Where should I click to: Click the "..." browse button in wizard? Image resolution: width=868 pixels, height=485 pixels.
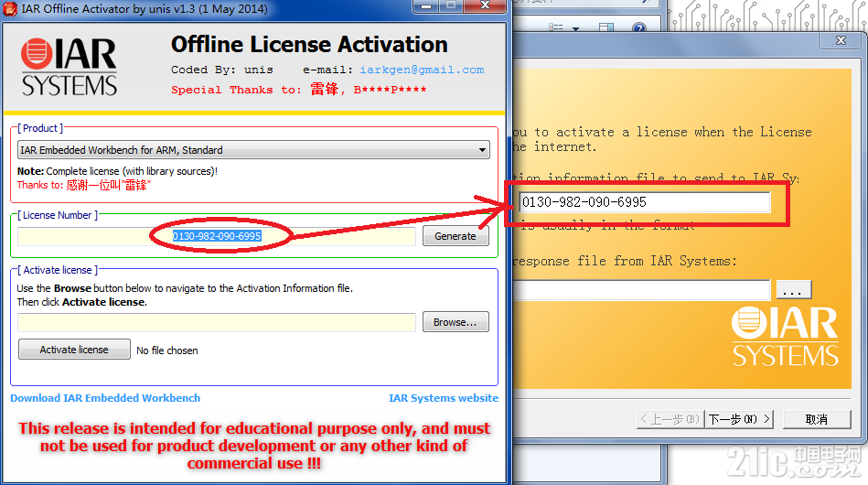click(794, 289)
